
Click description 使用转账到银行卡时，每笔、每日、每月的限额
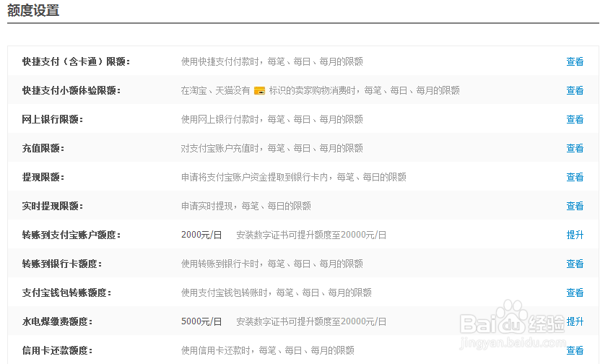point(272,264)
